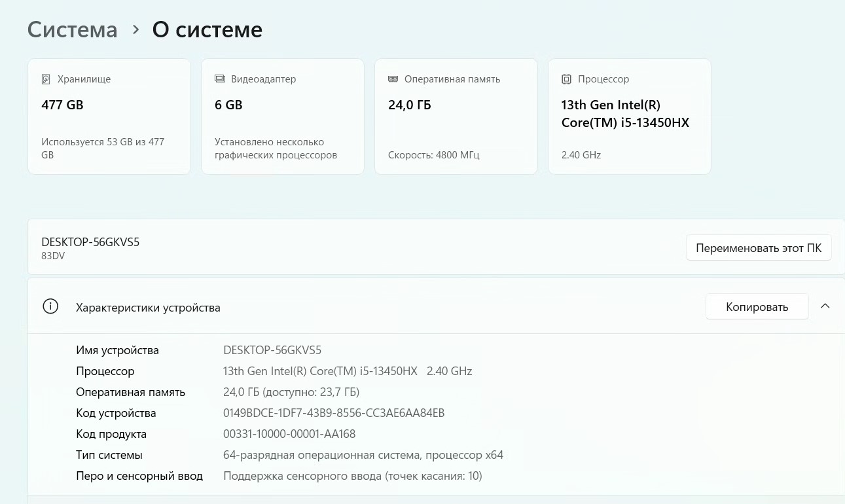
Task: Select the 83DV model label
Action: [53, 255]
